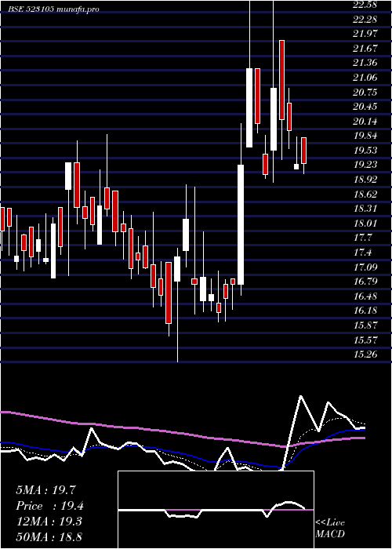Click the large red candle topping near 21.97
The width and height of the screenshot is (392, 549).
[281, 80]
